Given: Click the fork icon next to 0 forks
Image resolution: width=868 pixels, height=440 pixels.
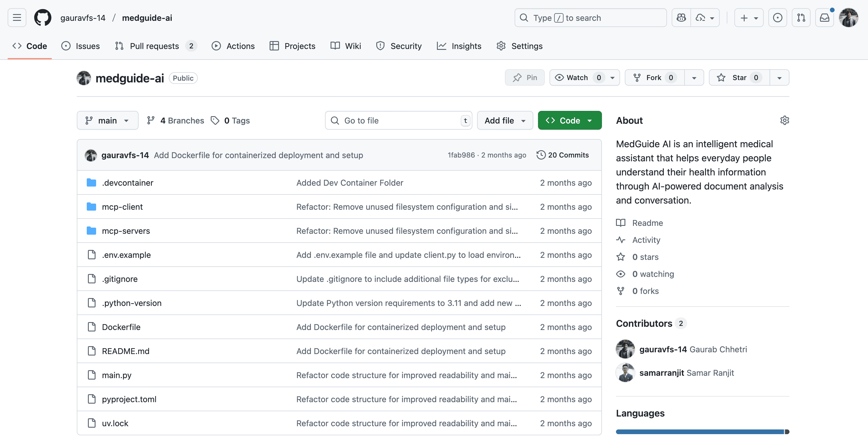Looking at the screenshot, I should 621,291.
